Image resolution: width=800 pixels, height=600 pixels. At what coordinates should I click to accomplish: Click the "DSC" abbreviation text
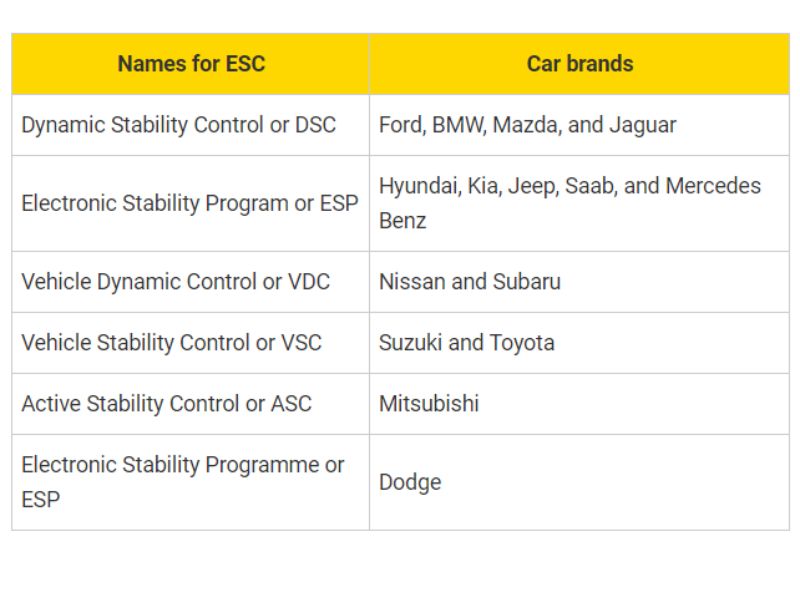[x=315, y=125]
